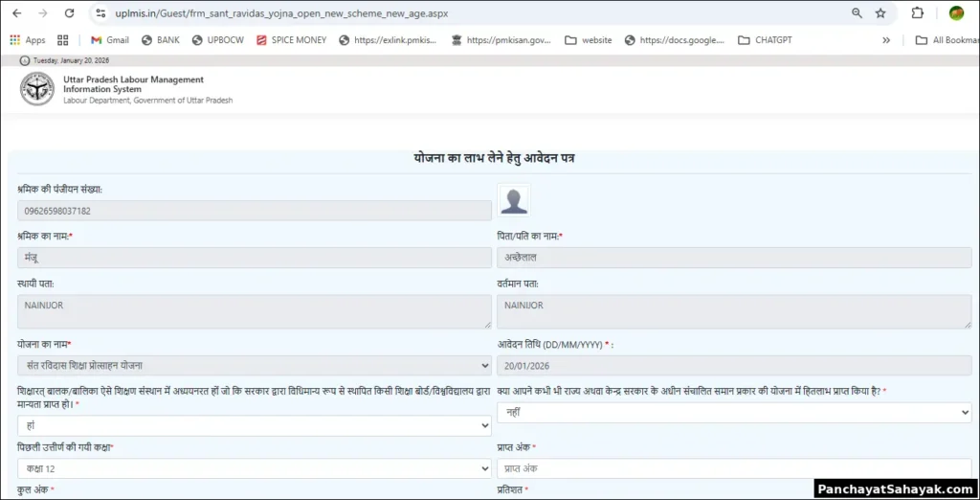Open the SPICE MONEY bookmark
980x500 pixels.
291,40
